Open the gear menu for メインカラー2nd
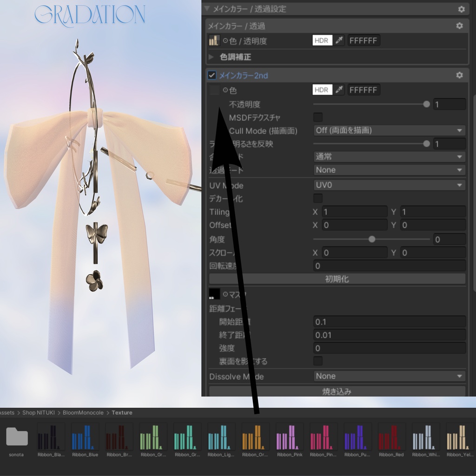The image size is (476, 476). [x=459, y=75]
